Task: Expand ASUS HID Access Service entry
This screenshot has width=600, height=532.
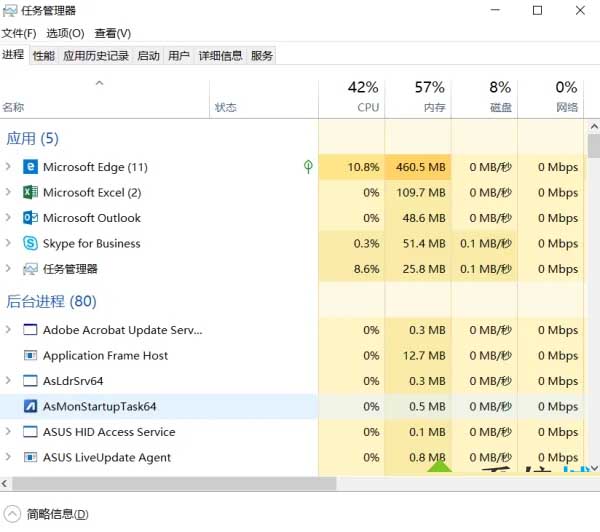Action: pyautogui.click(x=8, y=431)
